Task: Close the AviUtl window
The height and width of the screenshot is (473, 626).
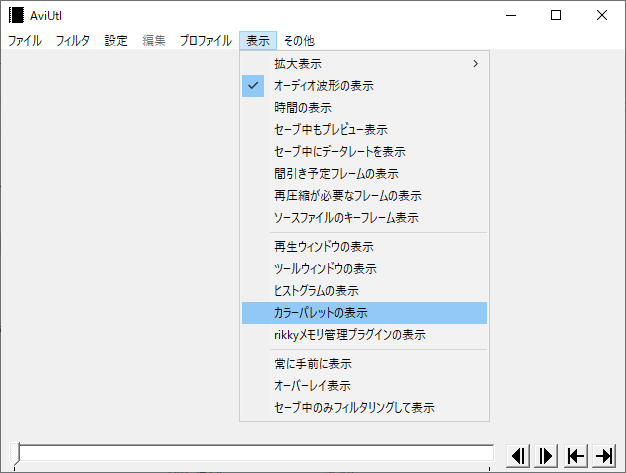Action: (602, 15)
